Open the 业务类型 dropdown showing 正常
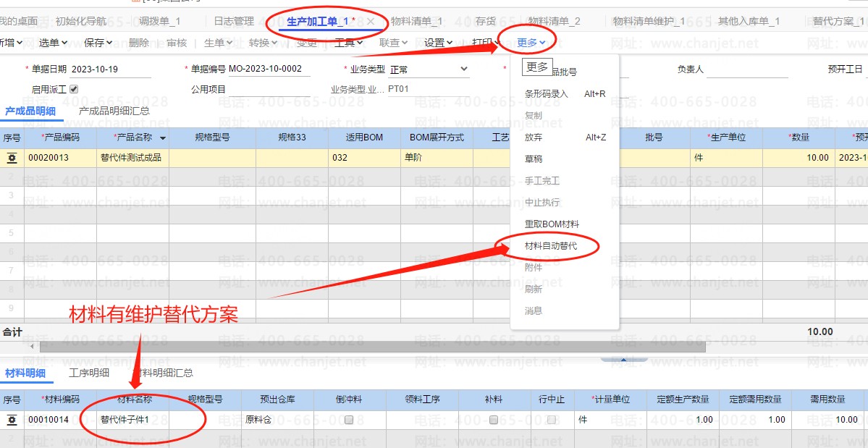Screen dimensions: 868x448 click(x=464, y=69)
